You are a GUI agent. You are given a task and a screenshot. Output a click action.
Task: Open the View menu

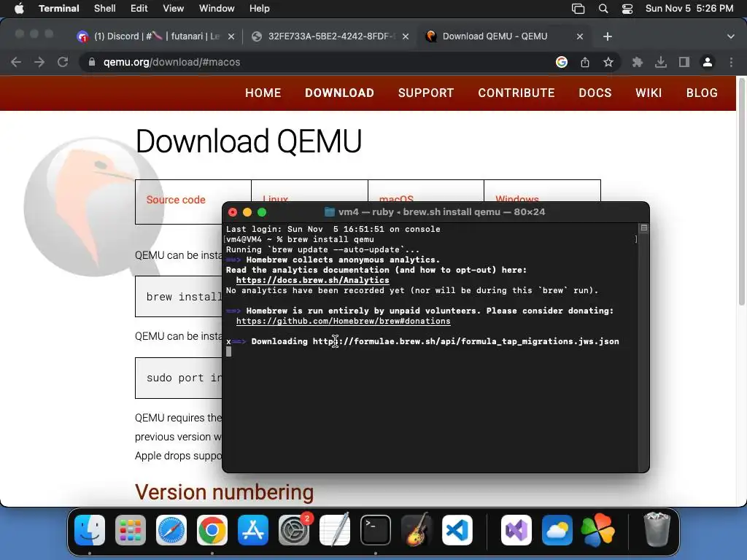(173, 9)
